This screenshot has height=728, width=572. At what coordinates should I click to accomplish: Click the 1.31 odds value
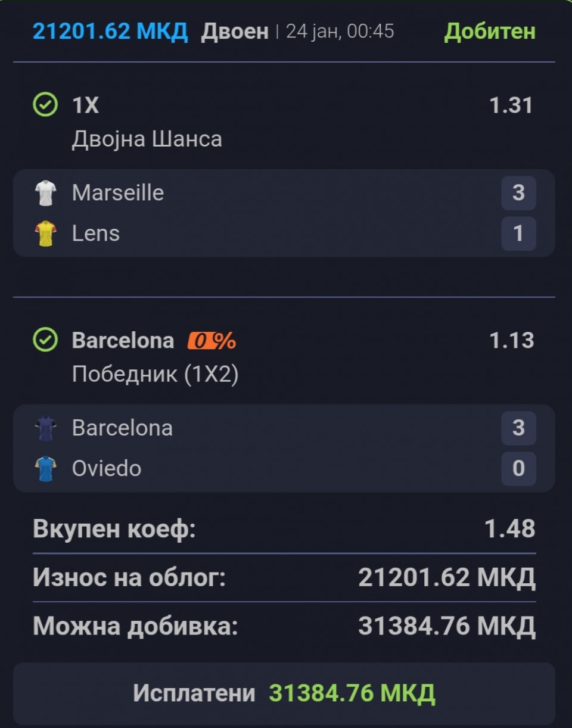(x=511, y=105)
